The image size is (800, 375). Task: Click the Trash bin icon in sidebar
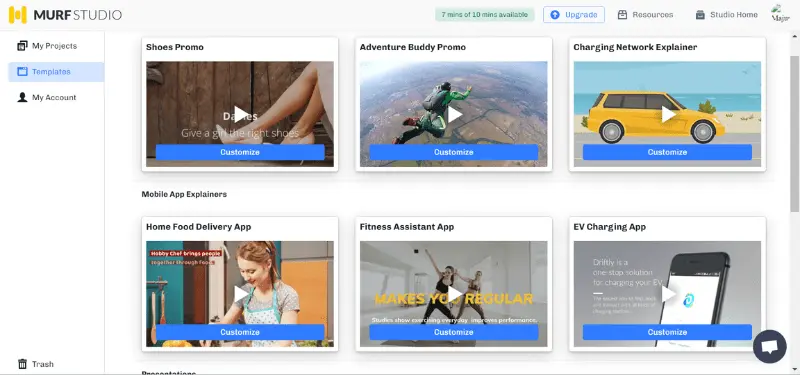pyautogui.click(x=22, y=364)
